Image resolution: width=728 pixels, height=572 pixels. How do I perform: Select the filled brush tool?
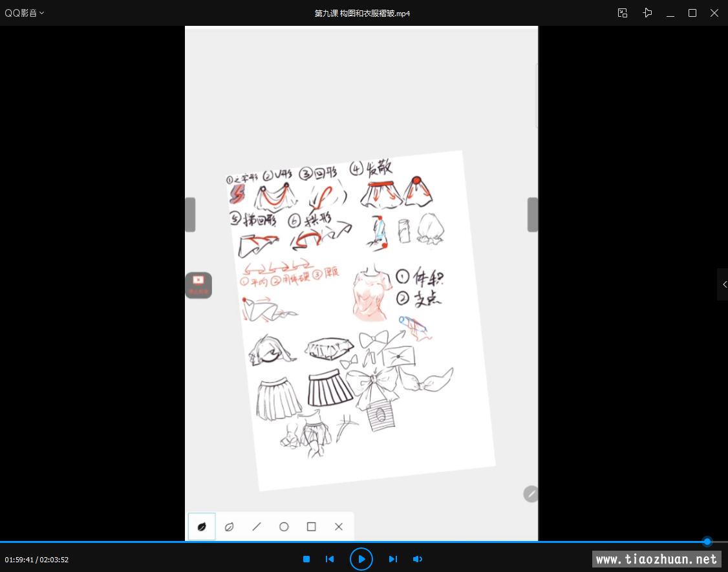pyautogui.click(x=202, y=527)
